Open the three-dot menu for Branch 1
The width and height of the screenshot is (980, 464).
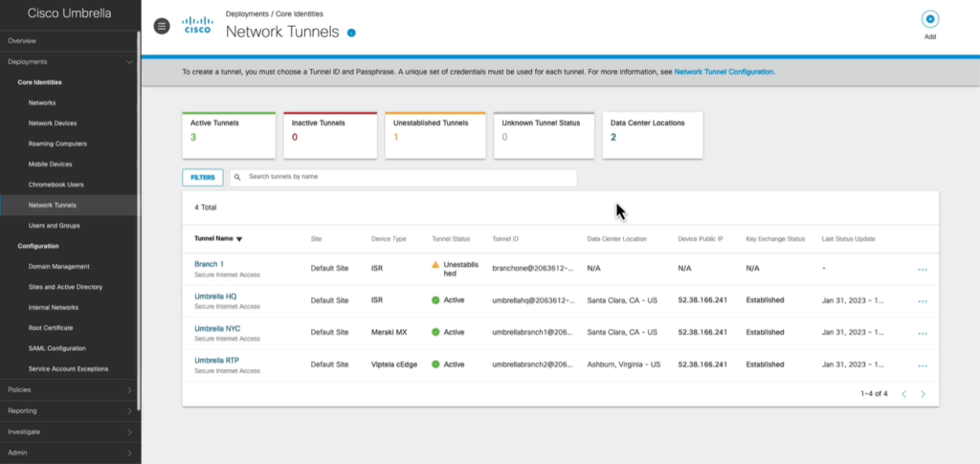tap(923, 270)
